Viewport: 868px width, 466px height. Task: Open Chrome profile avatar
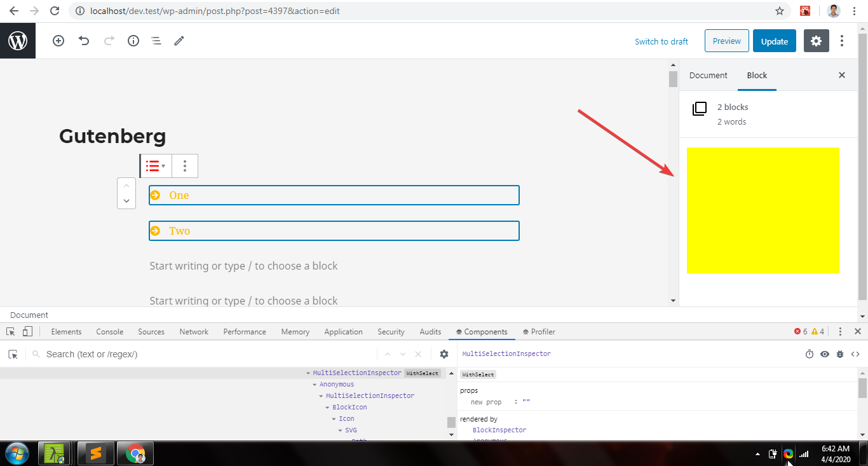tap(834, 11)
